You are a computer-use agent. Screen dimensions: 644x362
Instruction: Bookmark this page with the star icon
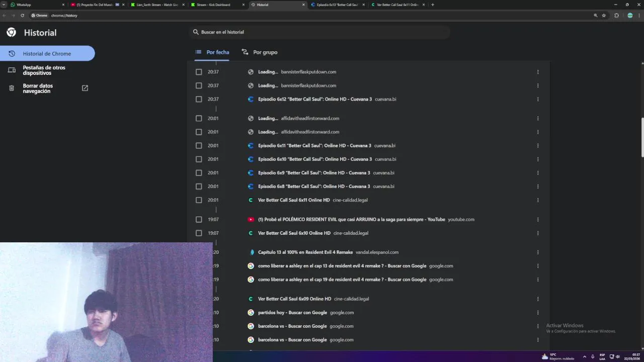point(604,16)
